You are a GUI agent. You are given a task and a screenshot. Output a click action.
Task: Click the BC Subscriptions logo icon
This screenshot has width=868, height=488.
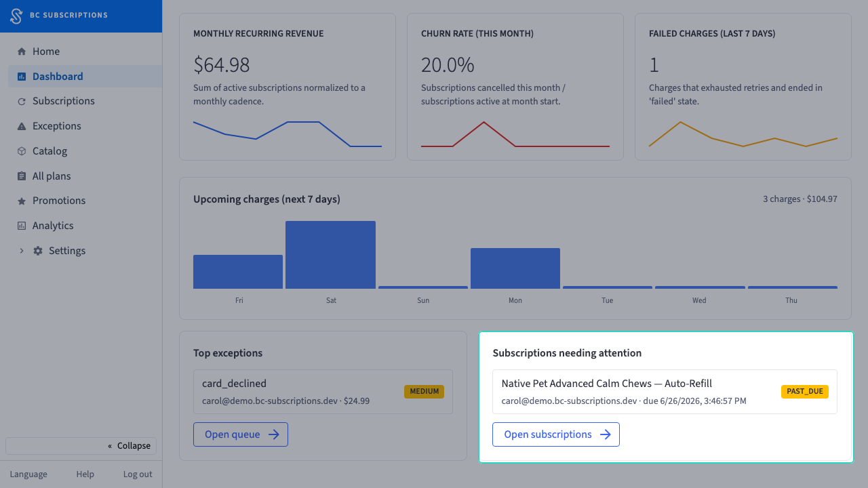tap(16, 15)
